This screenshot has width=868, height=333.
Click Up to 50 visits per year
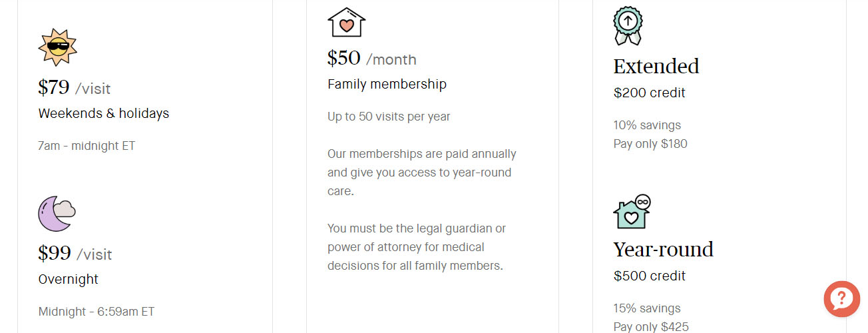pos(389,117)
